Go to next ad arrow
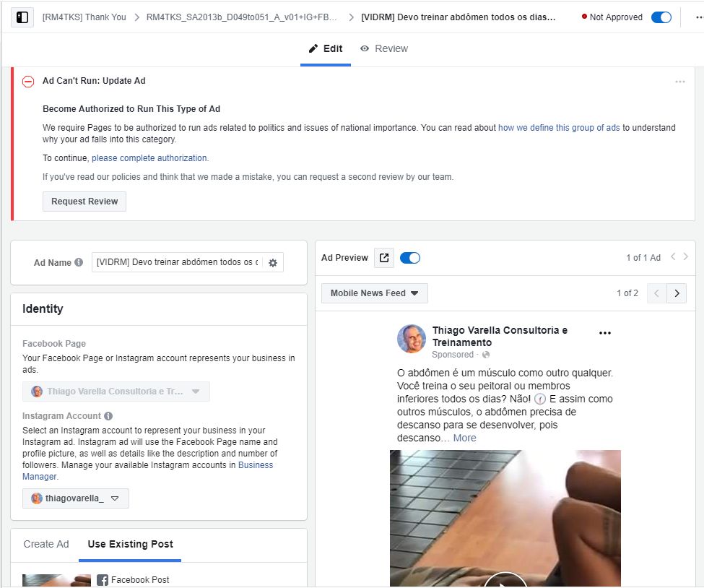 [685, 256]
